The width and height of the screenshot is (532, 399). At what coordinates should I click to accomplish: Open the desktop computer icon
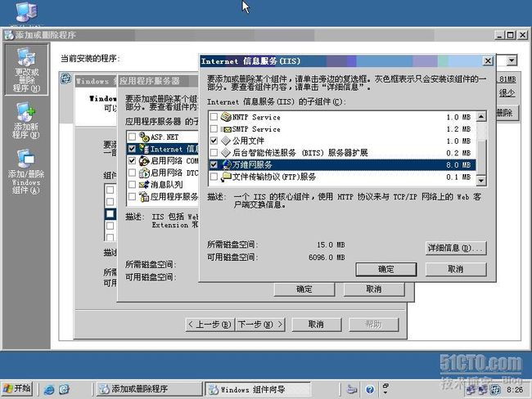(26, 12)
